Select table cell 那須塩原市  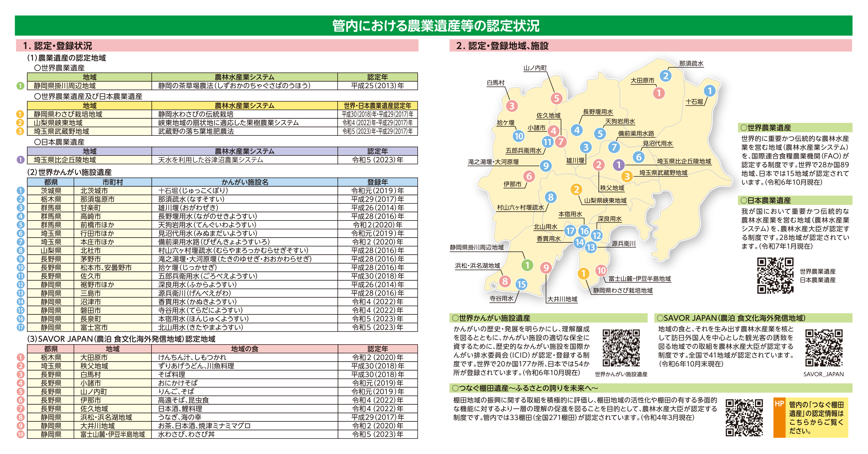click(x=112, y=199)
